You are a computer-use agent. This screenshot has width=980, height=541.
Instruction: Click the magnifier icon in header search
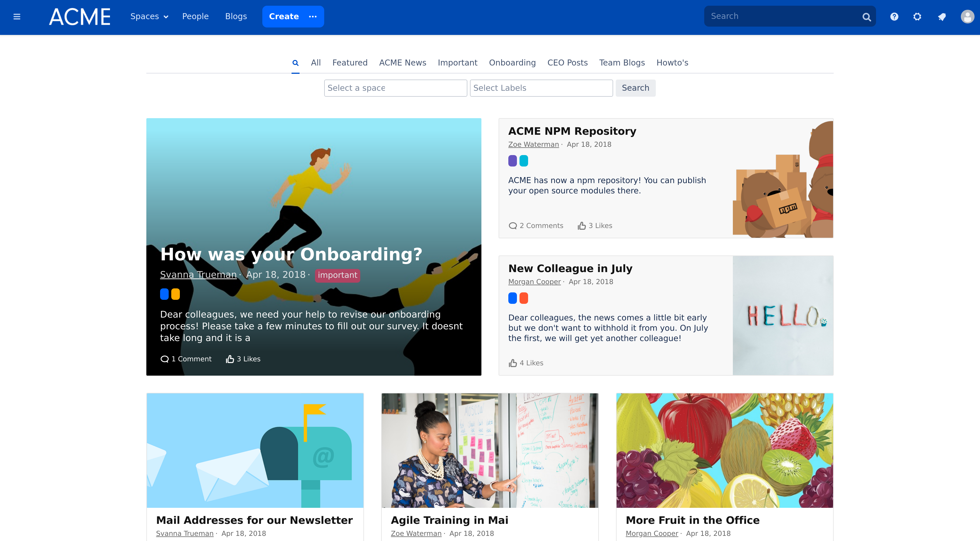point(867,17)
